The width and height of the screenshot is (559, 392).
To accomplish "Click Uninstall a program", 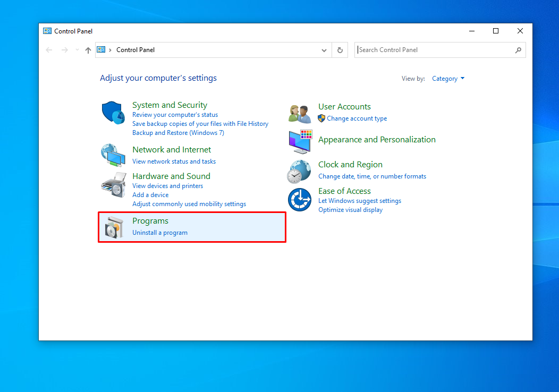I will pyautogui.click(x=160, y=233).
